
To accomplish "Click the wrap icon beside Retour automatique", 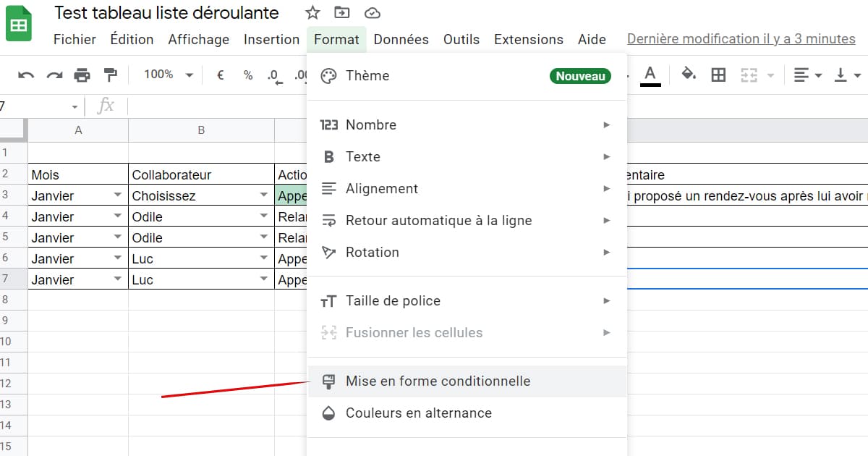I will point(328,221).
